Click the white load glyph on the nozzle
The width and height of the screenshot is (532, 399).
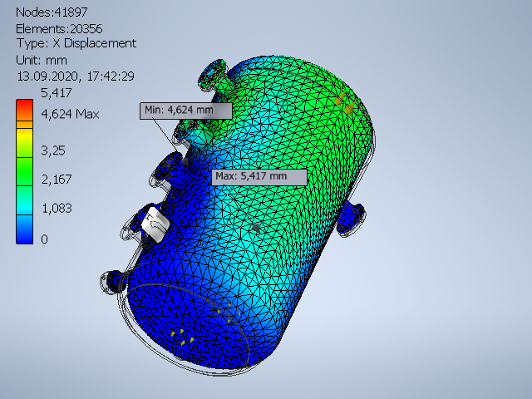(x=155, y=224)
